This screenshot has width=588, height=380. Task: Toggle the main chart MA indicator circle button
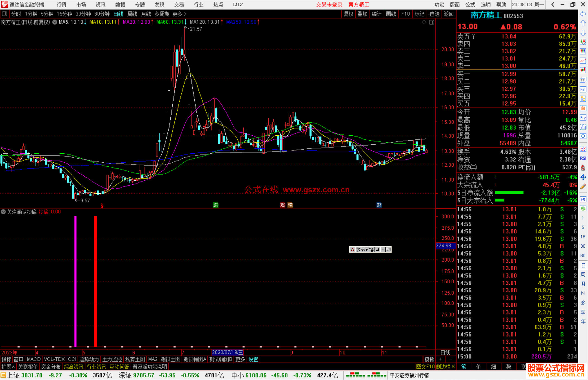55,22
